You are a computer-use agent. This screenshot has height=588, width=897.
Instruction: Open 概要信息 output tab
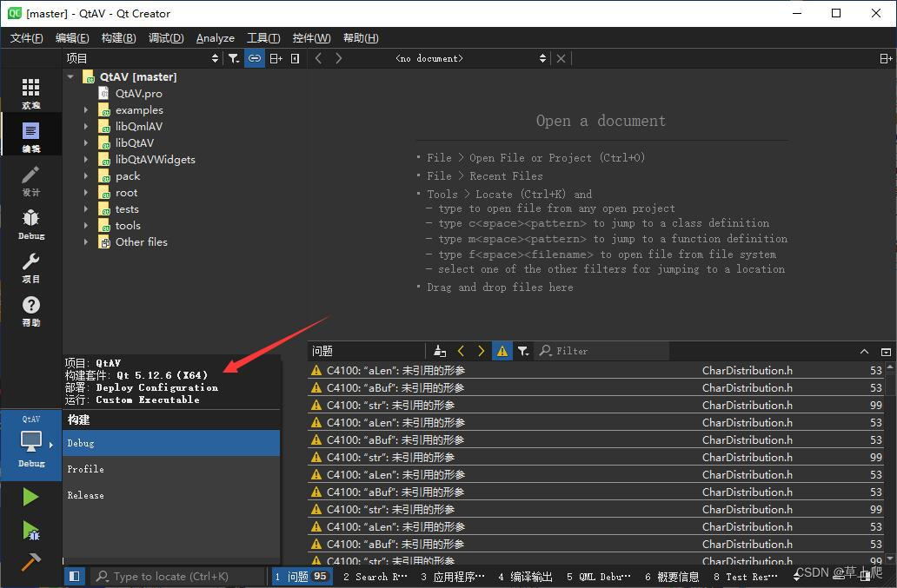pos(672,577)
